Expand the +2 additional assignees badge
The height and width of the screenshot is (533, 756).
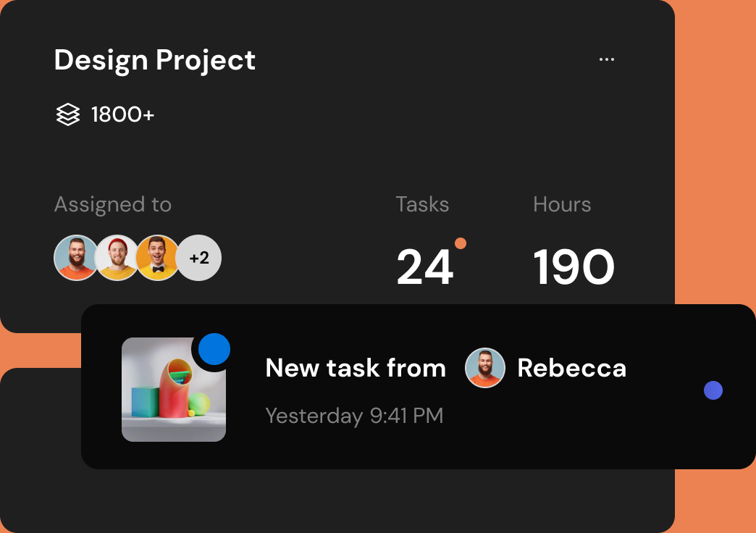tap(199, 258)
